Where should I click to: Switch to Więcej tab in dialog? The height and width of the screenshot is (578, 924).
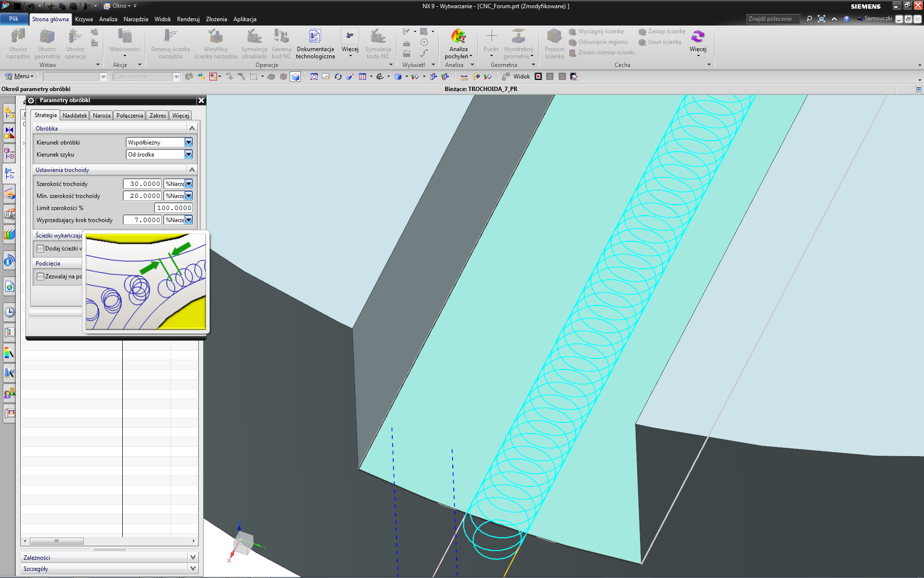(x=180, y=116)
